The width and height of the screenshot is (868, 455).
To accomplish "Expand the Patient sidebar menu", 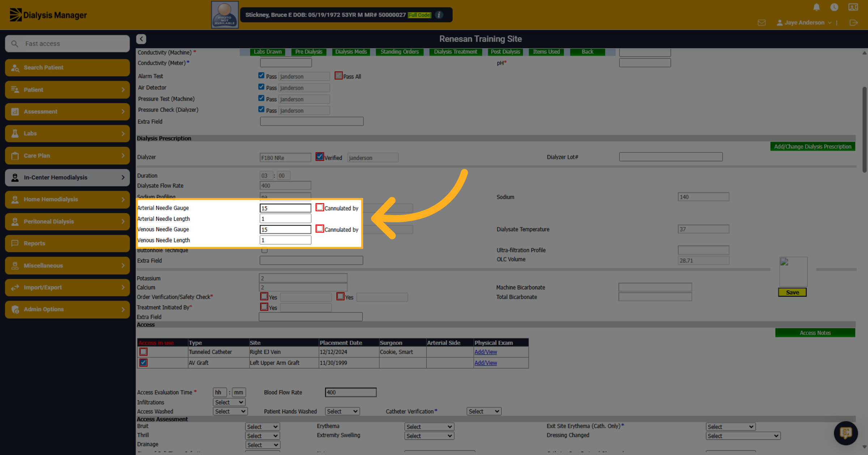I will (x=67, y=89).
